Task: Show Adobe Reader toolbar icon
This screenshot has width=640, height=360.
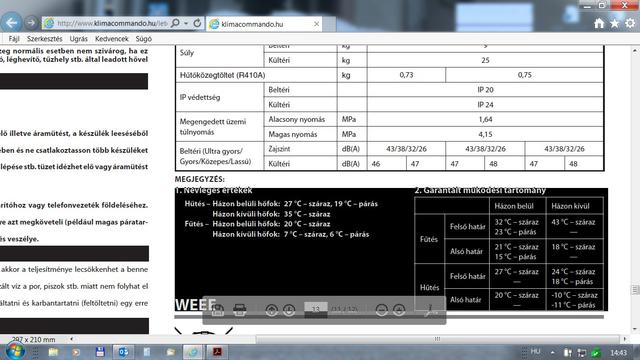Action: pyautogui.click(x=430, y=310)
